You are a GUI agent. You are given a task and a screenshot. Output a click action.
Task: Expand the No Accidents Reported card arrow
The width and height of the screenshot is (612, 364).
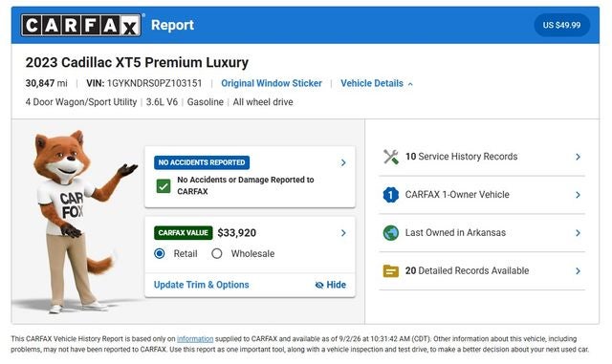click(343, 162)
